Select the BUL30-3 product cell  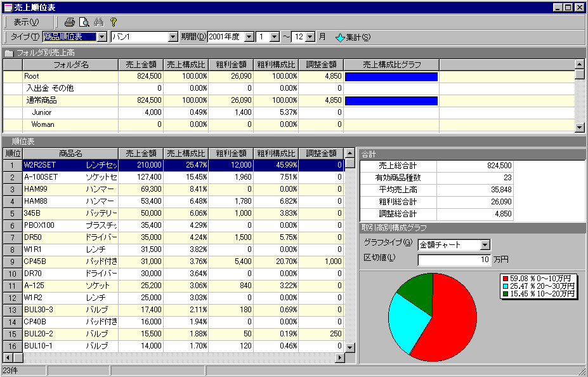(70, 310)
